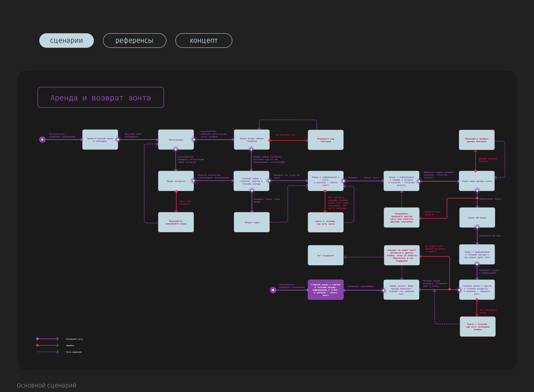Select the purple highlighted final main screen node
Screen dimensions: 534x392
tap(326, 290)
